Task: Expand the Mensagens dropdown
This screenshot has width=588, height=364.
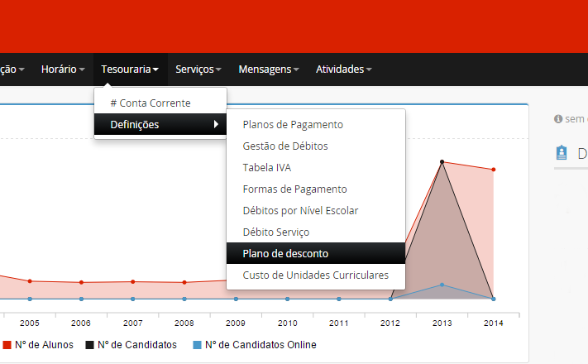Action: 268,69
